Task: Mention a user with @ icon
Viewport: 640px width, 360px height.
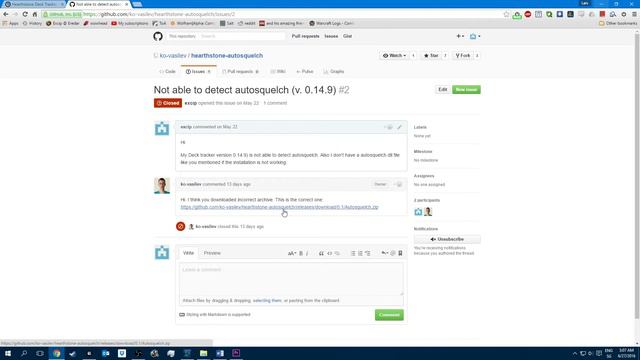Action: coord(393,253)
